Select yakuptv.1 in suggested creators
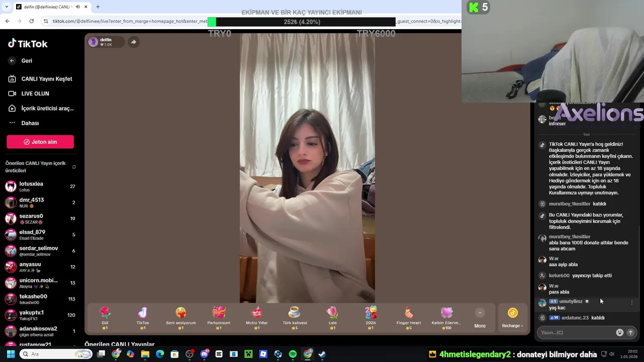This screenshot has width=644, height=362. click(x=40, y=315)
